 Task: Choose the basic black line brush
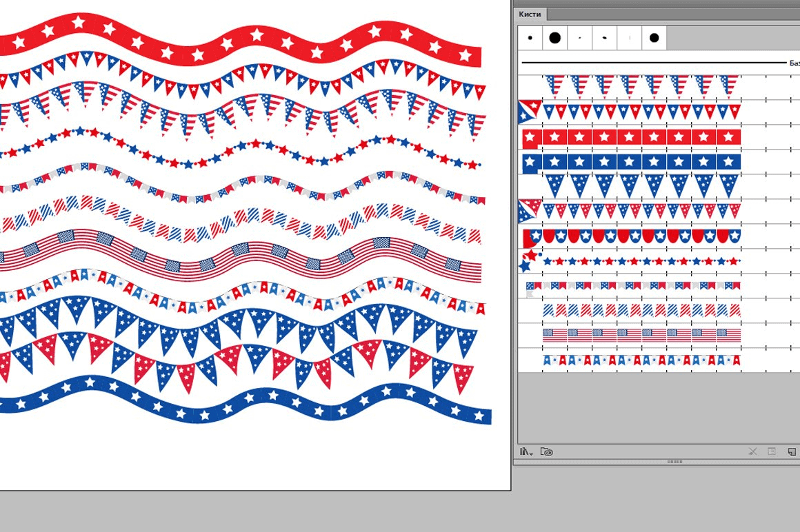(654, 63)
